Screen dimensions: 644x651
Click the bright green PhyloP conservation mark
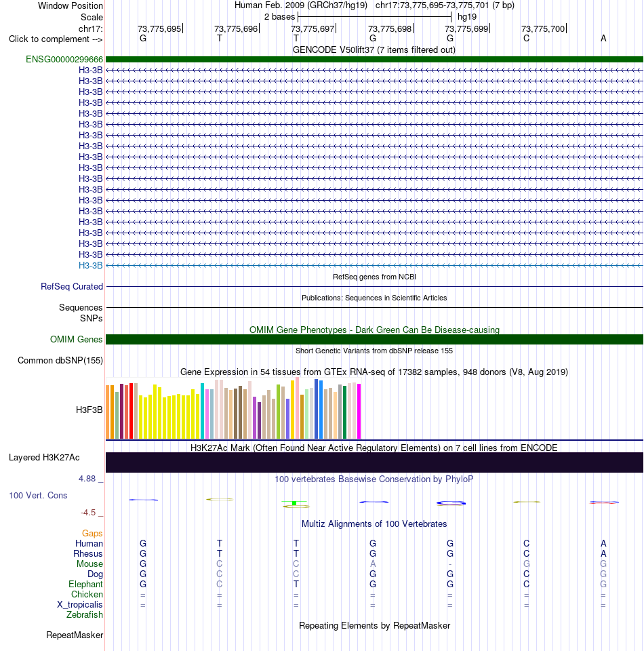[294, 503]
